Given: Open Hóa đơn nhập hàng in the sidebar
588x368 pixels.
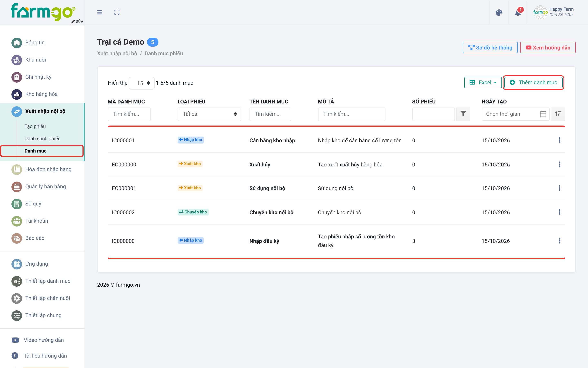Looking at the screenshot, I should [42, 169].
